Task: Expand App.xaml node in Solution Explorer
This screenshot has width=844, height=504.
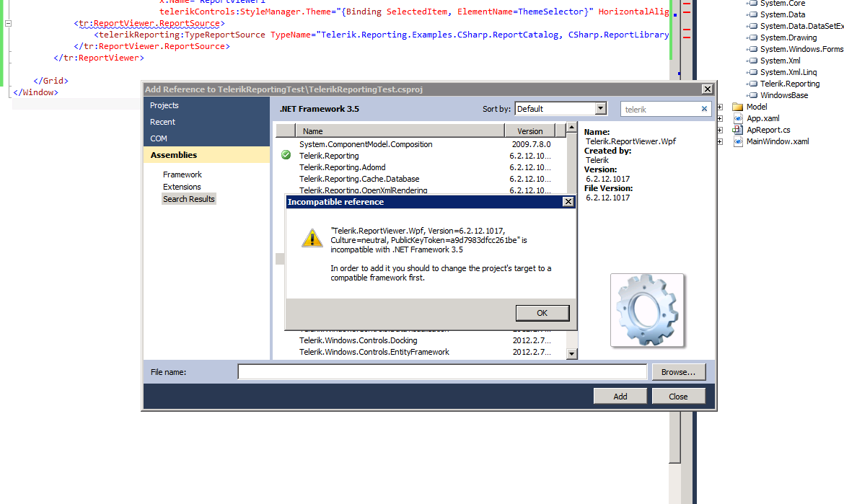Action: click(720, 118)
